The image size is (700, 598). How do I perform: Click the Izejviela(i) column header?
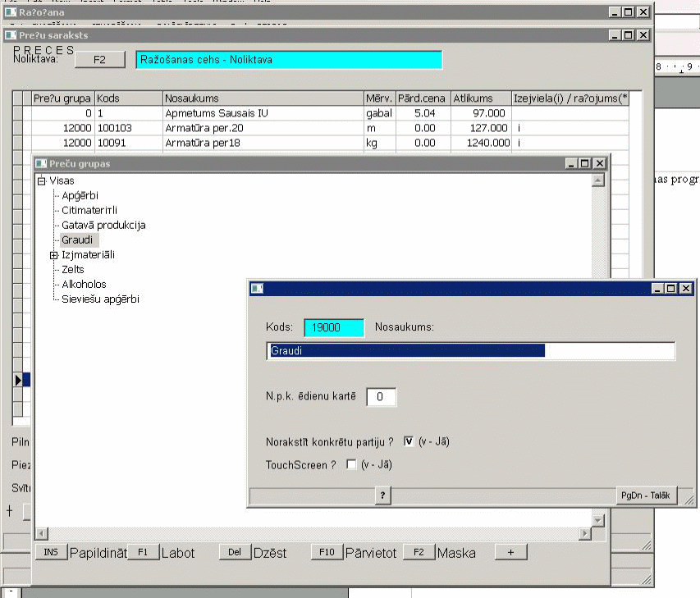tap(570, 98)
